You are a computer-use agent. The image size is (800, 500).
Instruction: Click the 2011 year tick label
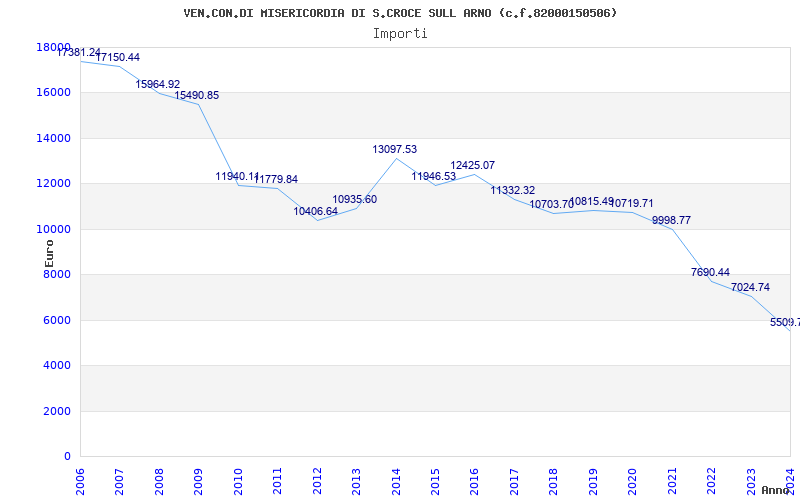pos(278,481)
